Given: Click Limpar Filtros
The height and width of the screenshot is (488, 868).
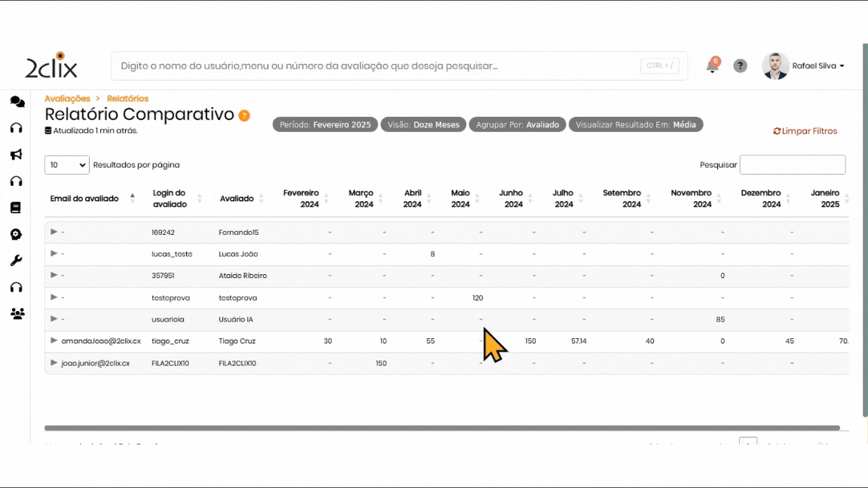Looking at the screenshot, I should click(x=805, y=131).
